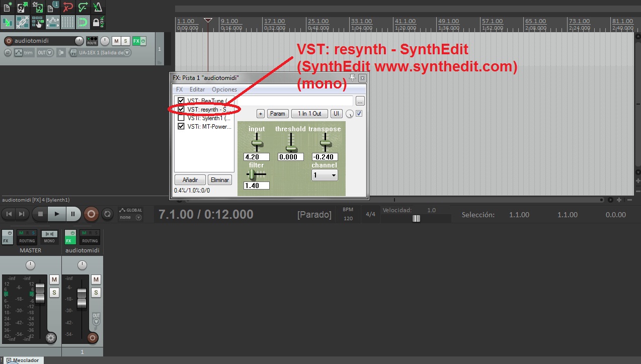Open input FX button on track
This screenshot has height=364, width=641.
coord(74,53)
